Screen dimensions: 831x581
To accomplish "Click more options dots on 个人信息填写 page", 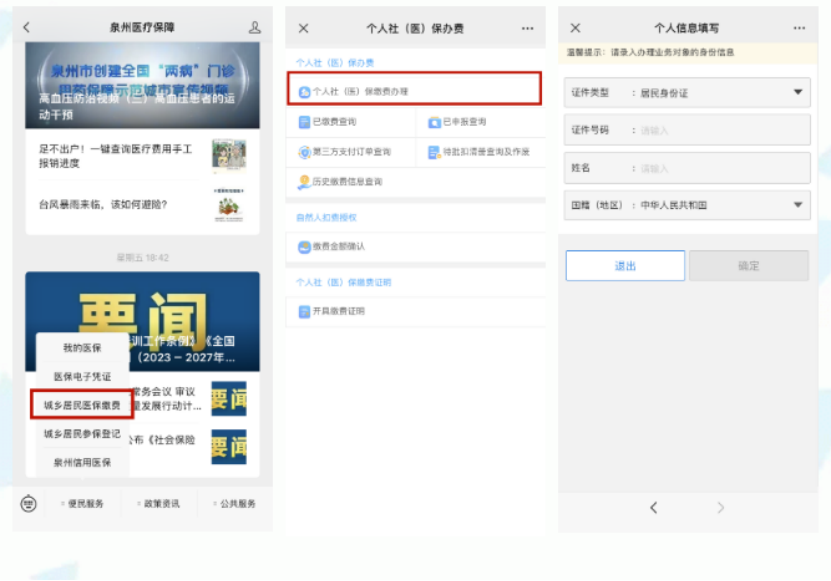I will [x=799, y=29].
